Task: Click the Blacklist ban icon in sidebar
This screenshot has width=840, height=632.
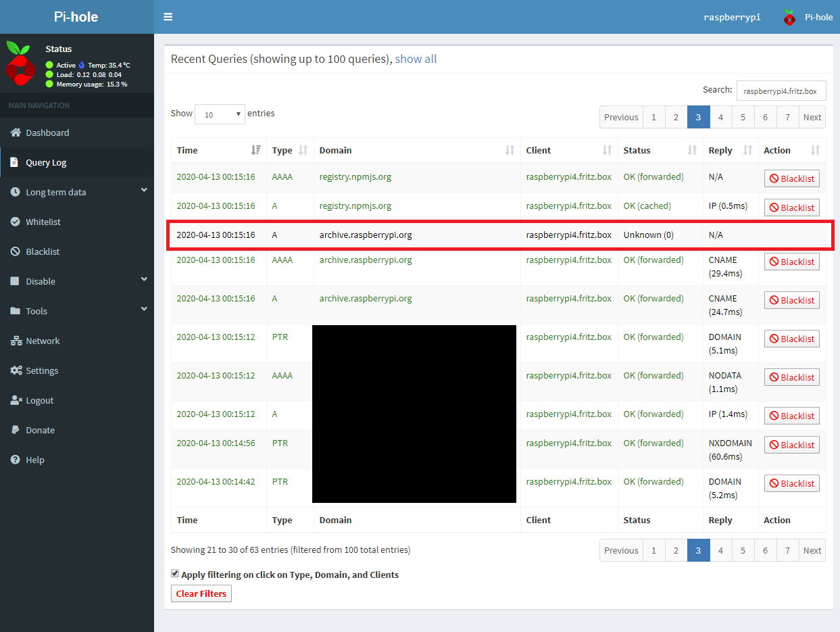Action: [16, 251]
